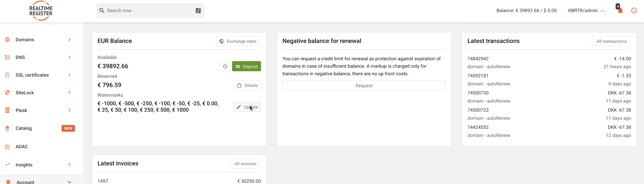The height and width of the screenshot is (184, 644).
Task: Expand the SiteLock chevron
Action: [x=70, y=92]
